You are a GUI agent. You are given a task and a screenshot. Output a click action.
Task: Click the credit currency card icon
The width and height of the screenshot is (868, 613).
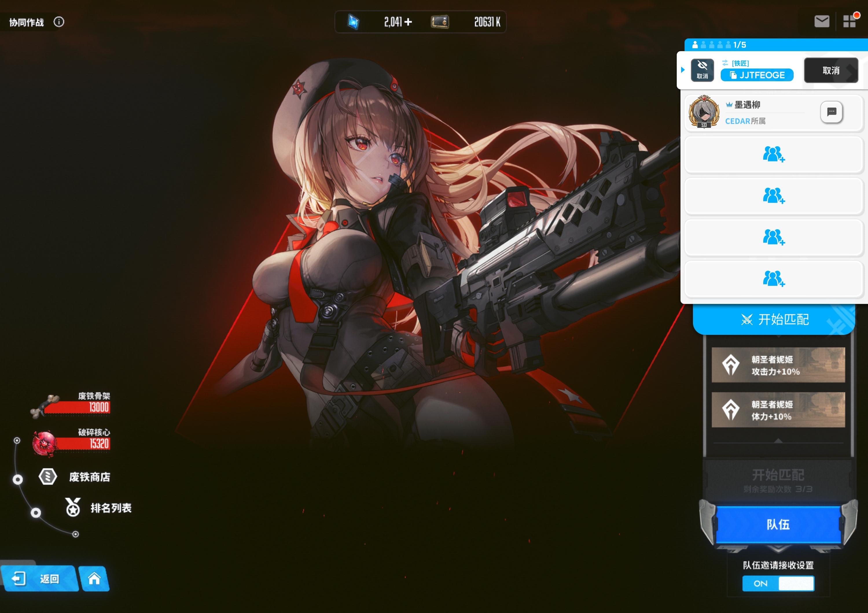pos(440,22)
